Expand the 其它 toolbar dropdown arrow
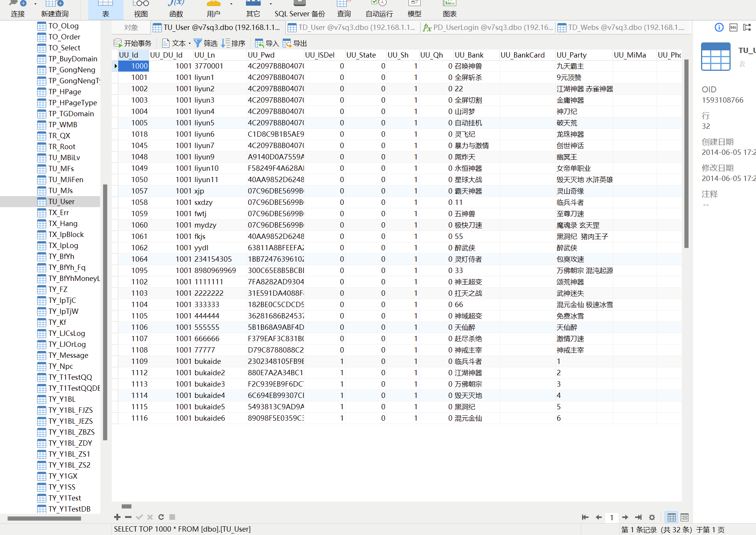The image size is (756, 535). point(271,4)
